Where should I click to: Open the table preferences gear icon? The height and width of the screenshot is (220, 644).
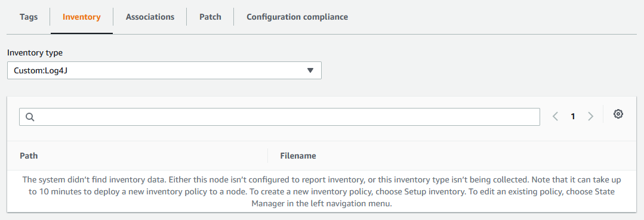click(x=618, y=114)
